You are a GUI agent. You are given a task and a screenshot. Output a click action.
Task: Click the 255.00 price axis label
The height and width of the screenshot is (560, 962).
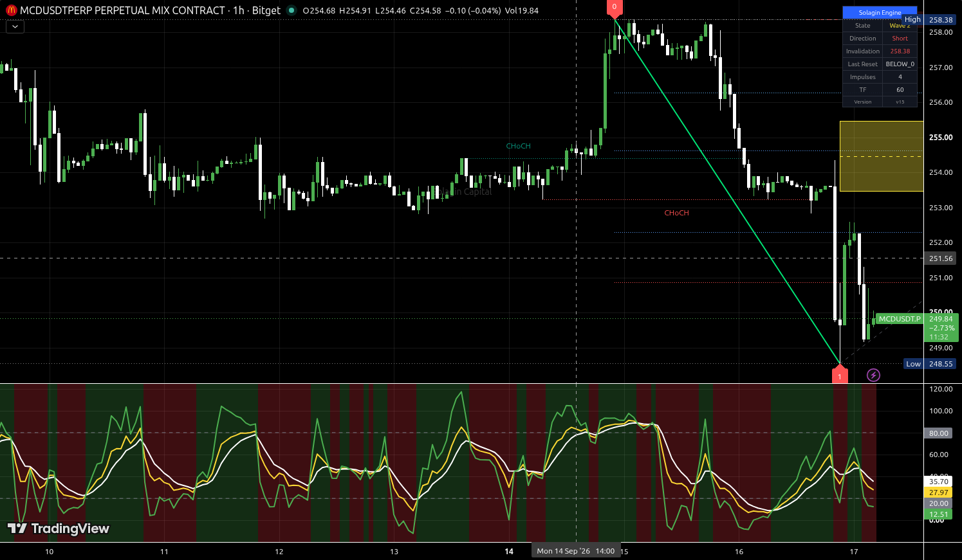941,138
